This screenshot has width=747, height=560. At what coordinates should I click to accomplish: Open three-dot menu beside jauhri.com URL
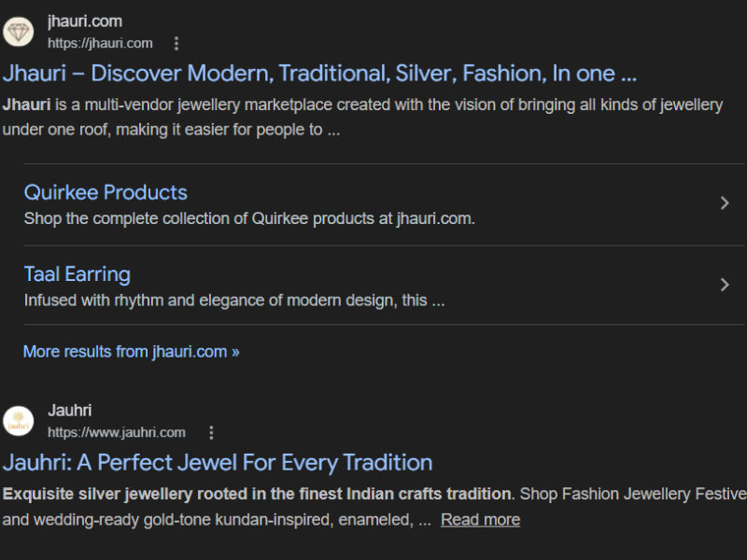coord(211,432)
